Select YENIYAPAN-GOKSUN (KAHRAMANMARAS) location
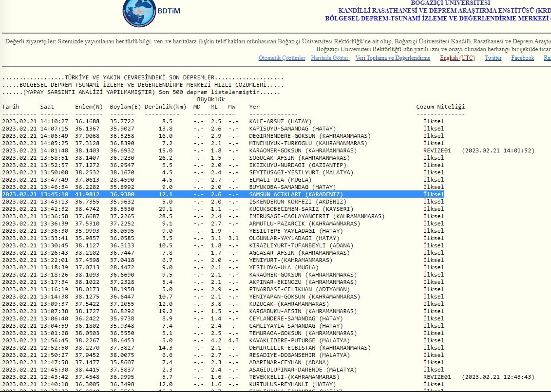The width and height of the screenshot is (551, 392). tap(304, 297)
